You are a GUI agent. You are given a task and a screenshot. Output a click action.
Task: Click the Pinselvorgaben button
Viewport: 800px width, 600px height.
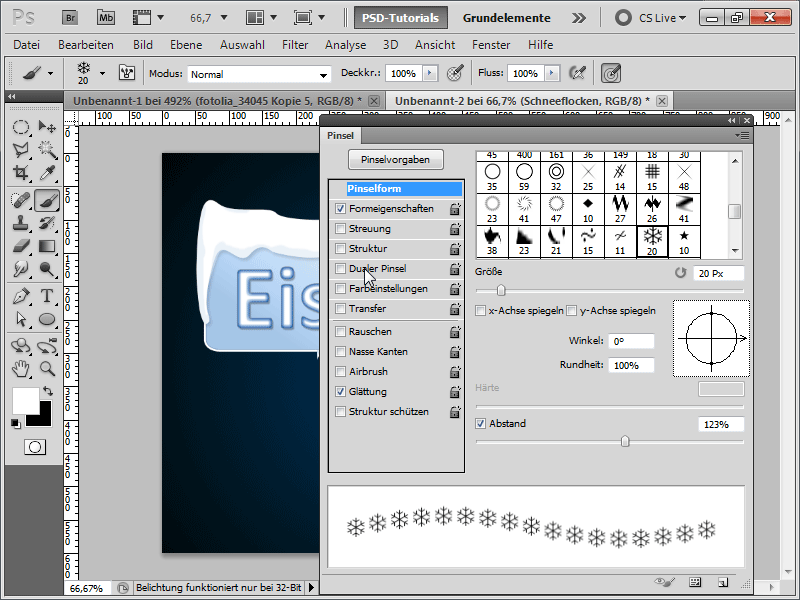pyautogui.click(x=395, y=160)
